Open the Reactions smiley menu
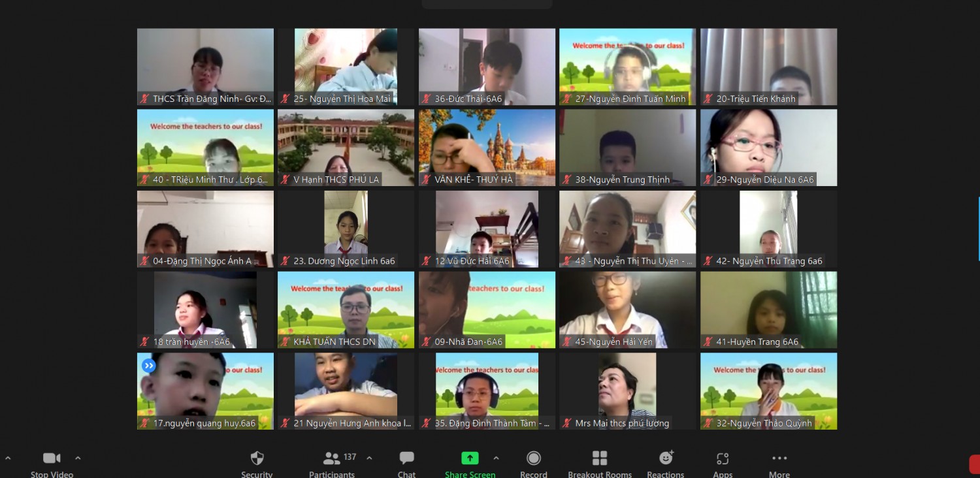The image size is (980, 478). pos(666,458)
